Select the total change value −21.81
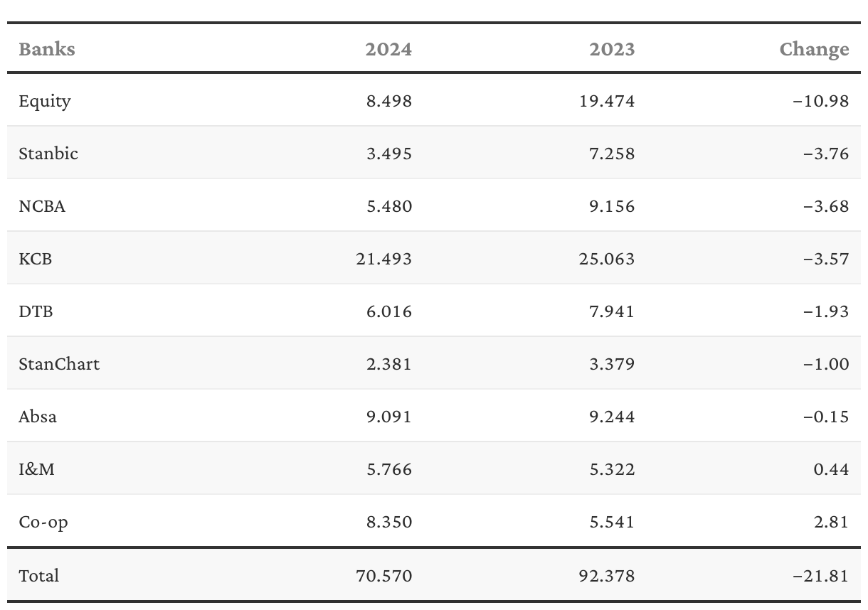Image resolution: width=868 pixels, height=610 pixels. click(821, 575)
